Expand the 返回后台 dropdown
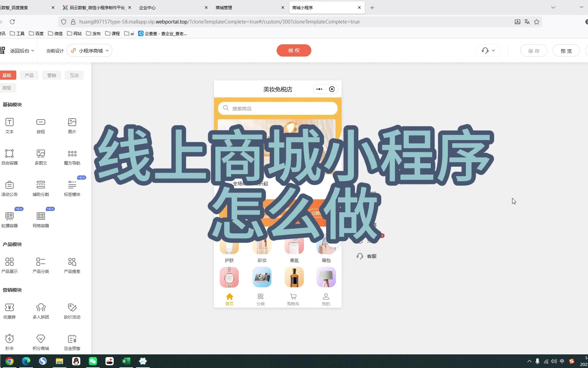The width and height of the screenshot is (588, 368). click(22, 51)
